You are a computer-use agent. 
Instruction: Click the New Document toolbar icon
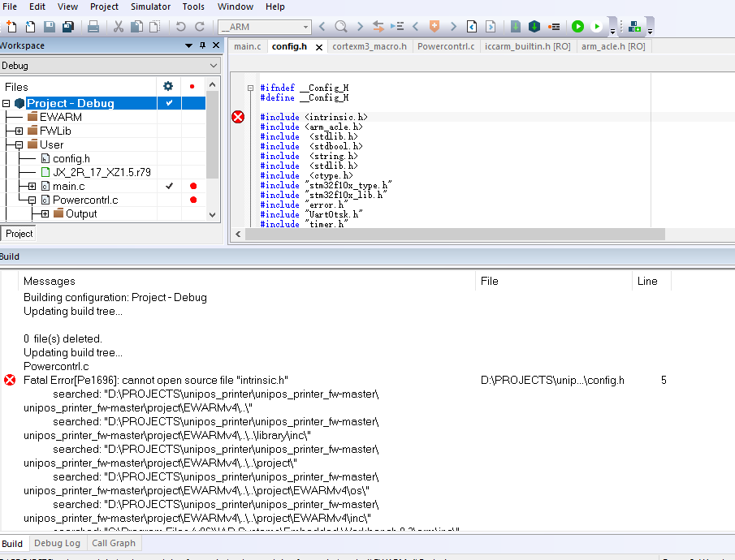(11, 27)
